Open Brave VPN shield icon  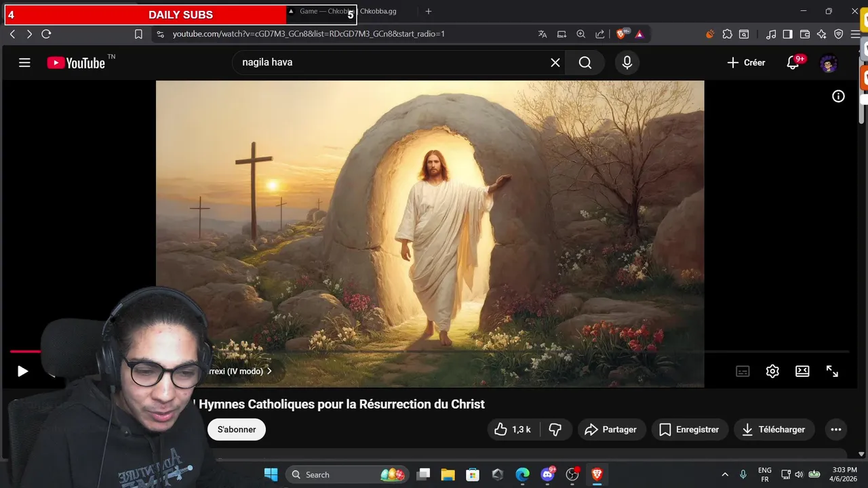tap(839, 34)
